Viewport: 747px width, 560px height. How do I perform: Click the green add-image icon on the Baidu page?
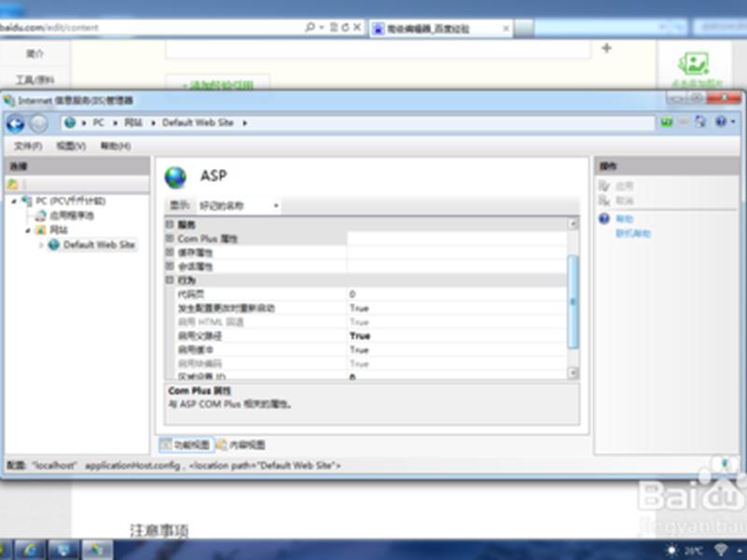694,63
